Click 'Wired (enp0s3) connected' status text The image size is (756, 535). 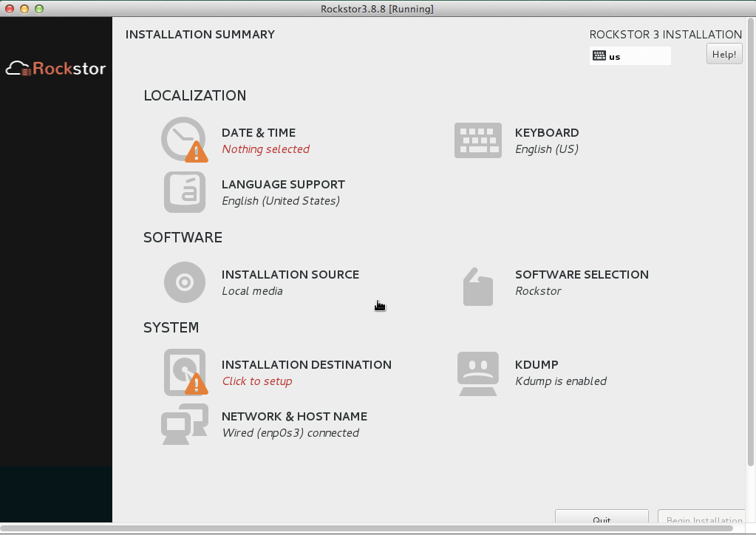click(290, 432)
